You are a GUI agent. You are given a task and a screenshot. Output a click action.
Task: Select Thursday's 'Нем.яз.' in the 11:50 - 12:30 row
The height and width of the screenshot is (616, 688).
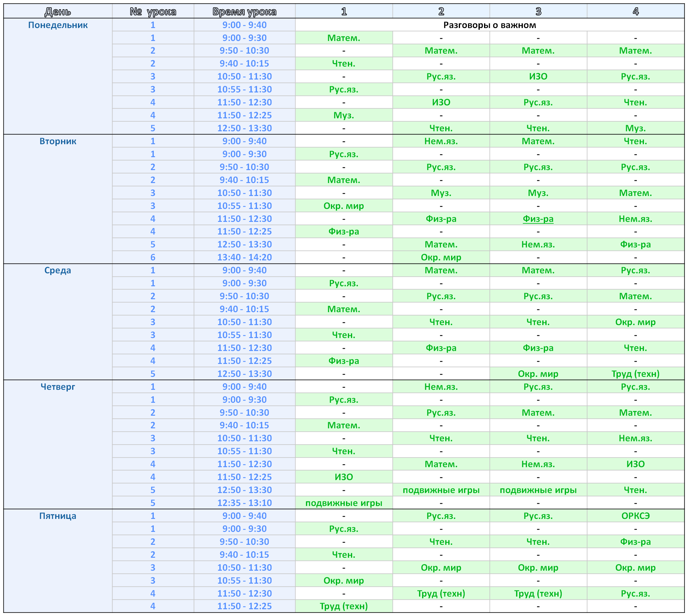click(x=538, y=464)
